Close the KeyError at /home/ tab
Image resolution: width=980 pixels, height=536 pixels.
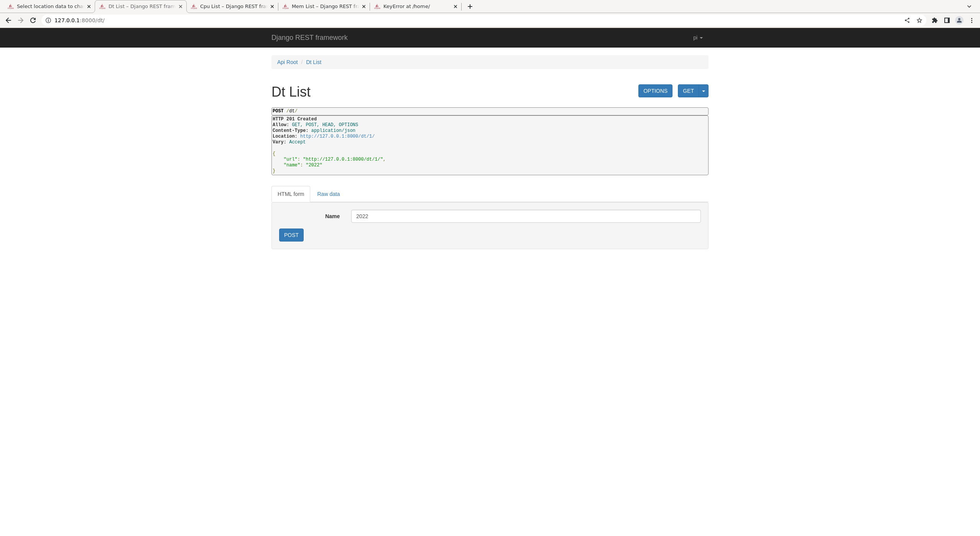tap(455, 6)
